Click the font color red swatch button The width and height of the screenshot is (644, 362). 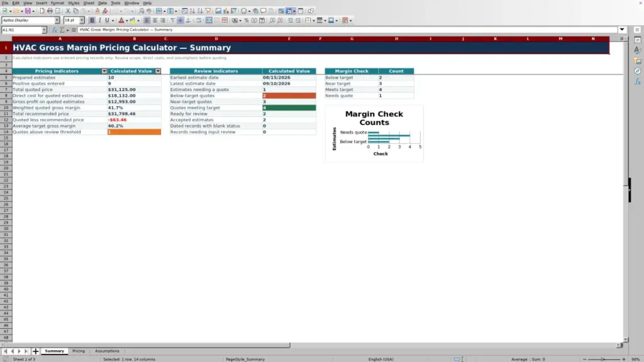121,21
